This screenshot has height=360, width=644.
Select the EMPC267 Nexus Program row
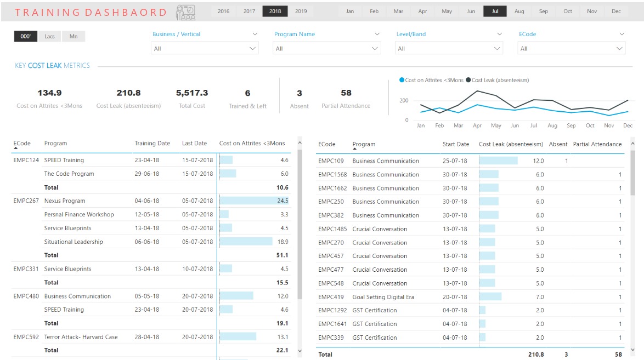(65, 201)
